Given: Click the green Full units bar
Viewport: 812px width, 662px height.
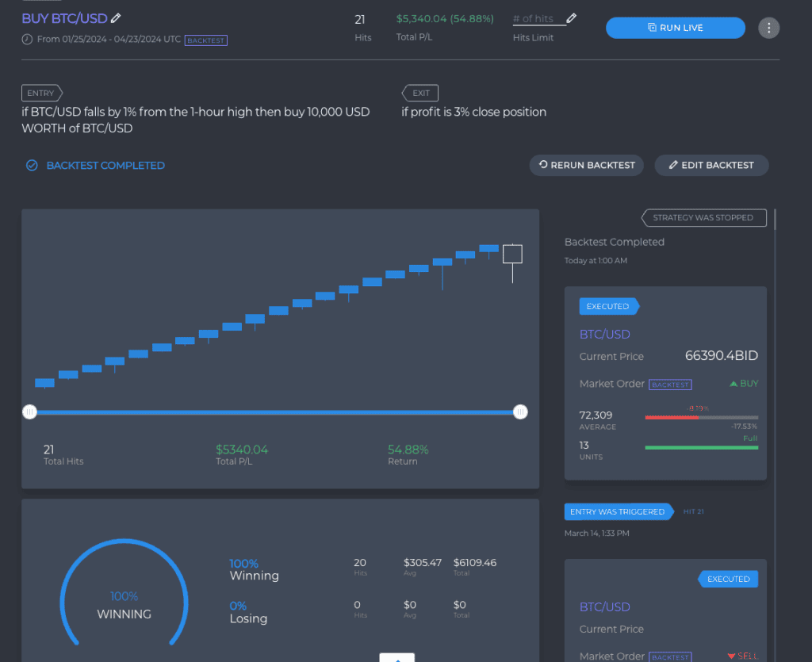Looking at the screenshot, I should coord(702,448).
